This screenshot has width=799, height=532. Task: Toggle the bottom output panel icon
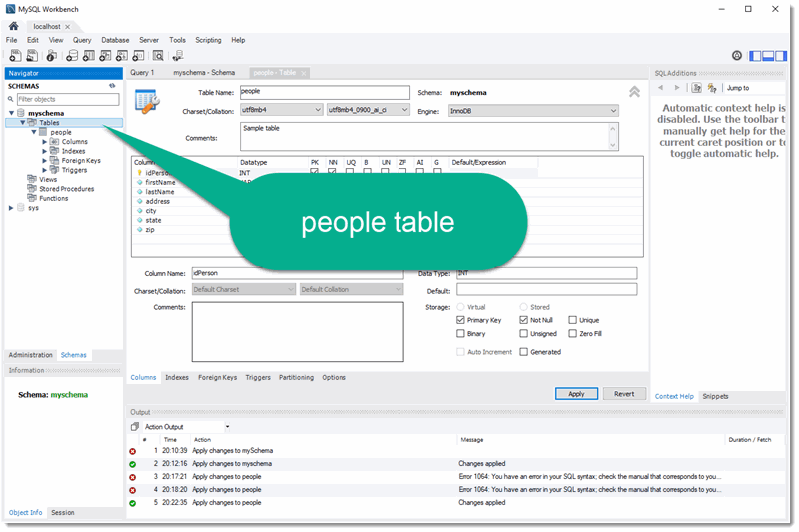click(768, 56)
